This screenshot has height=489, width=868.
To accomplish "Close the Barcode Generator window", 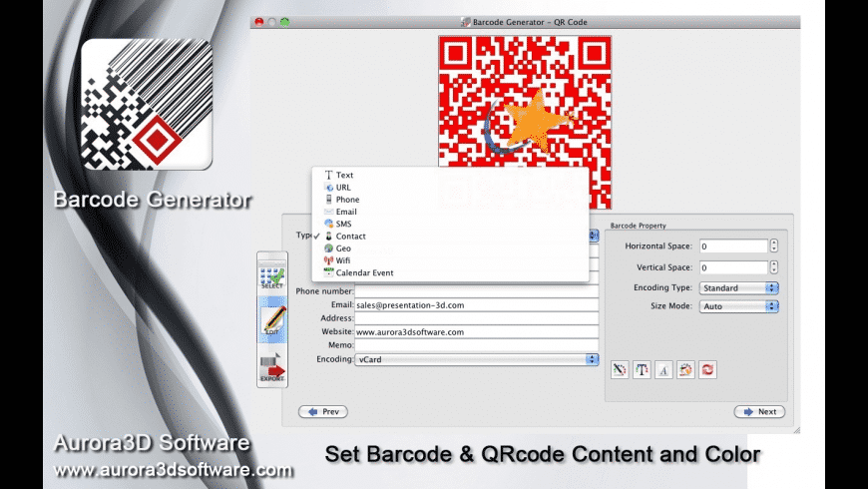I will pos(258,22).
